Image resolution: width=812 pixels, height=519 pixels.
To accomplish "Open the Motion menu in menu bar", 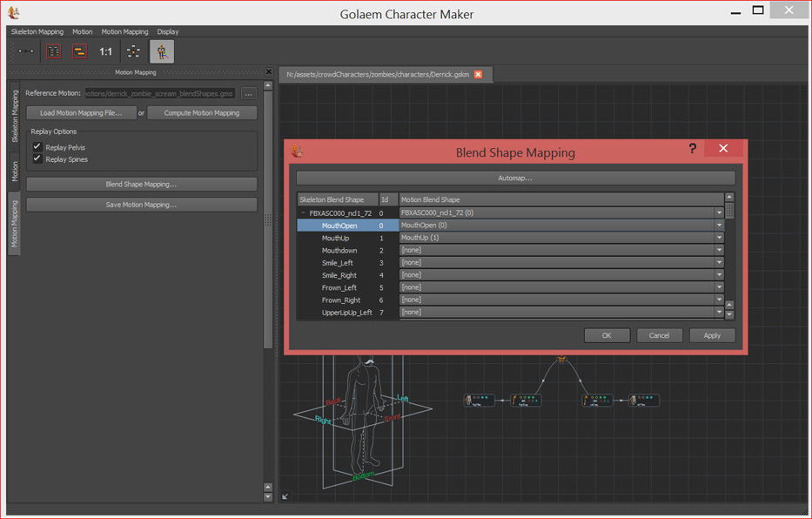I will tap(83, 31).
